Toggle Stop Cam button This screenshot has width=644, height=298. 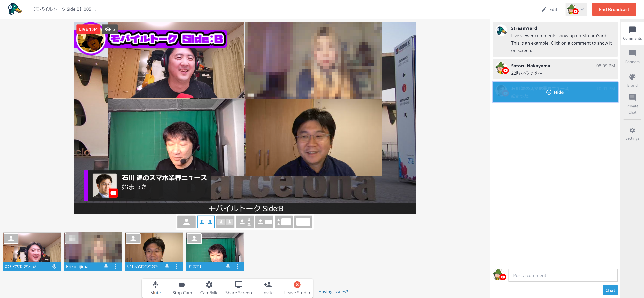point(182,287)
